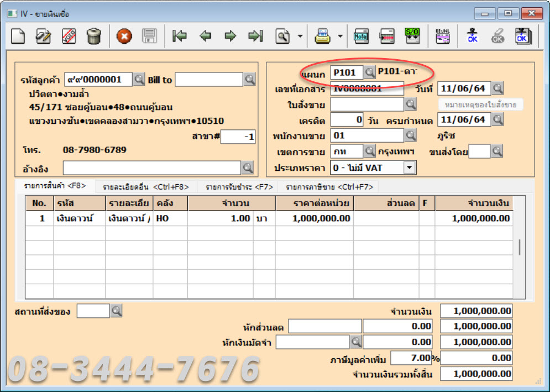Click the credit days field
The image size is (550, 392).
click(x=347, y=119)
